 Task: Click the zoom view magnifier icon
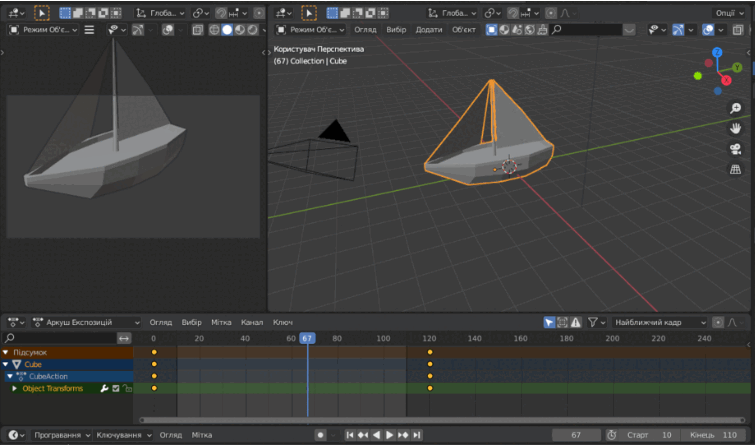click(x=735, y=108)
